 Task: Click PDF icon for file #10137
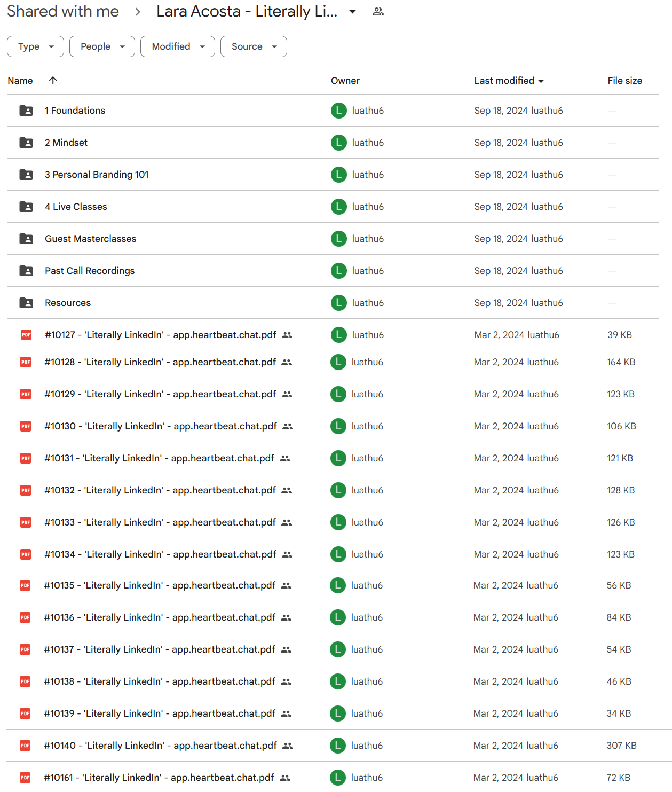[x=25, y=649]
